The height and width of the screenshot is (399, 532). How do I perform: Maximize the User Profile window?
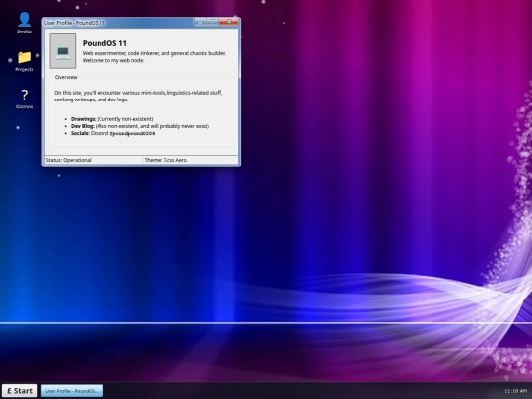coord(213,22)
